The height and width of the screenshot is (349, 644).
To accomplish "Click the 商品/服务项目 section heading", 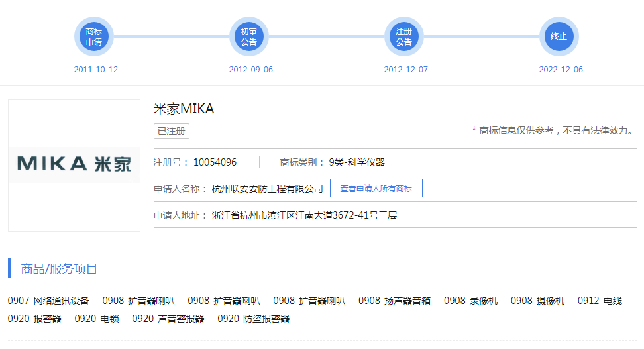I will (59, 268).
